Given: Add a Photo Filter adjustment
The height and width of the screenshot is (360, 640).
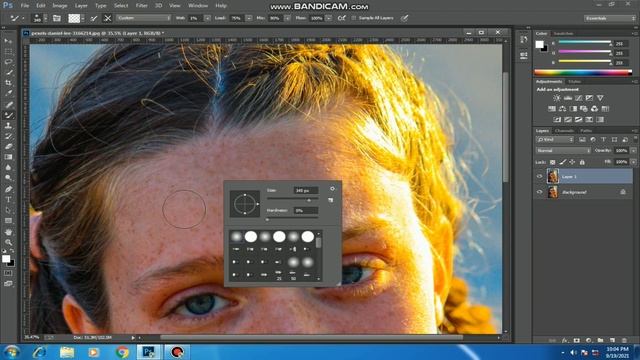Looking at the screenshot, I should tap(584, 109).
